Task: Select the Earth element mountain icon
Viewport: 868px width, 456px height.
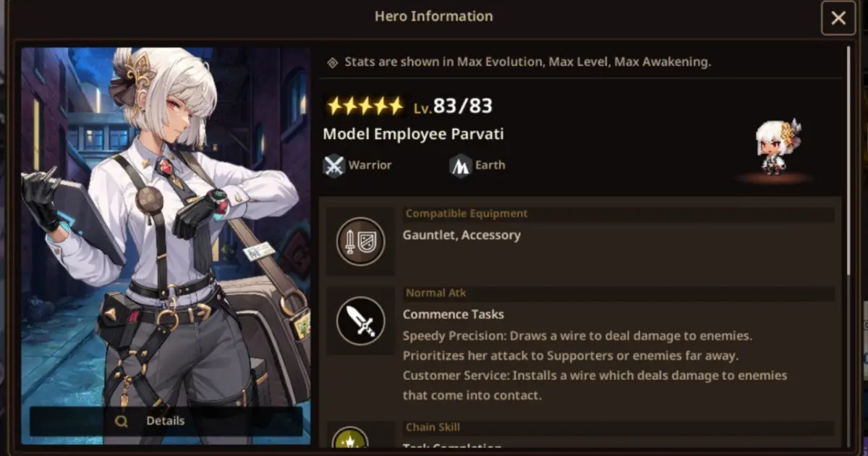Action: (x=461, y=166)
